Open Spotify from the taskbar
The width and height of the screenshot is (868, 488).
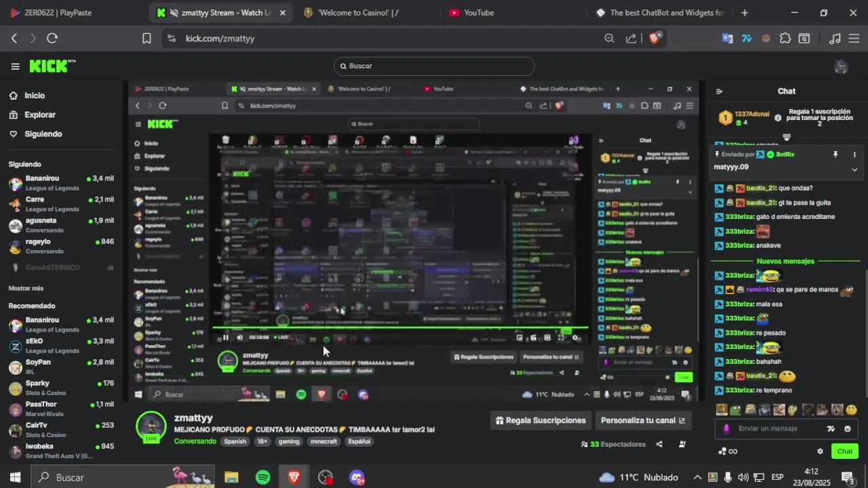click(263, 477)
